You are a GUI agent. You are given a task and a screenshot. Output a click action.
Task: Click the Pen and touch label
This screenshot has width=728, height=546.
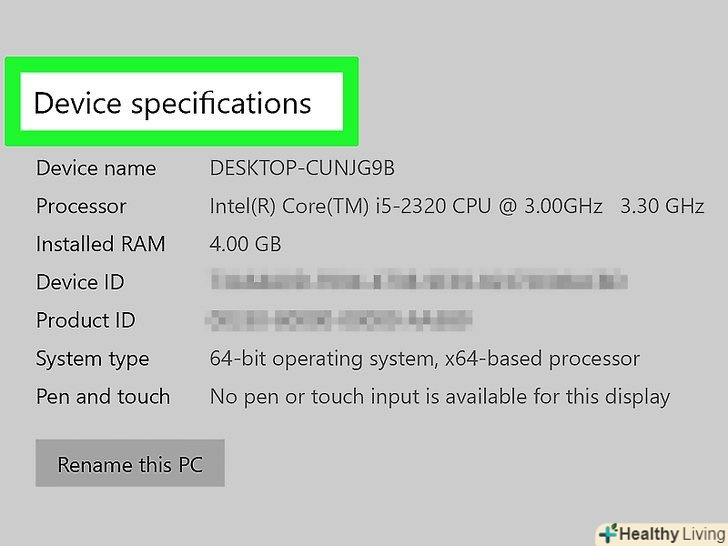pyautogui.click(x=103, y=396)
